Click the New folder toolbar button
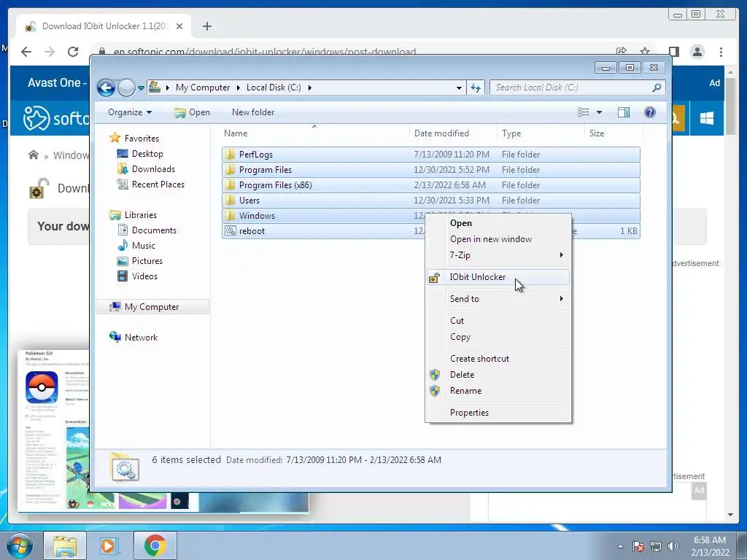This screenshot has height=560, width=747. [x=253, y=112]
